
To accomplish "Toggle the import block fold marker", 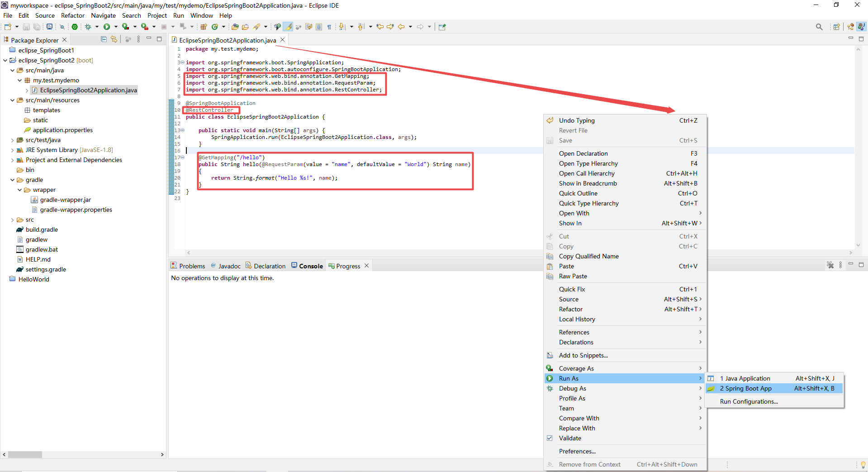I will (x=182, y=62).
